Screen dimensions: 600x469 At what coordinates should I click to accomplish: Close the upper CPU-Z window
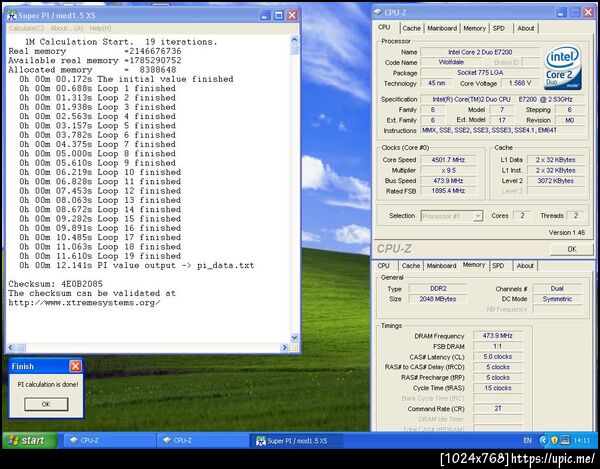tap(589, 12)
